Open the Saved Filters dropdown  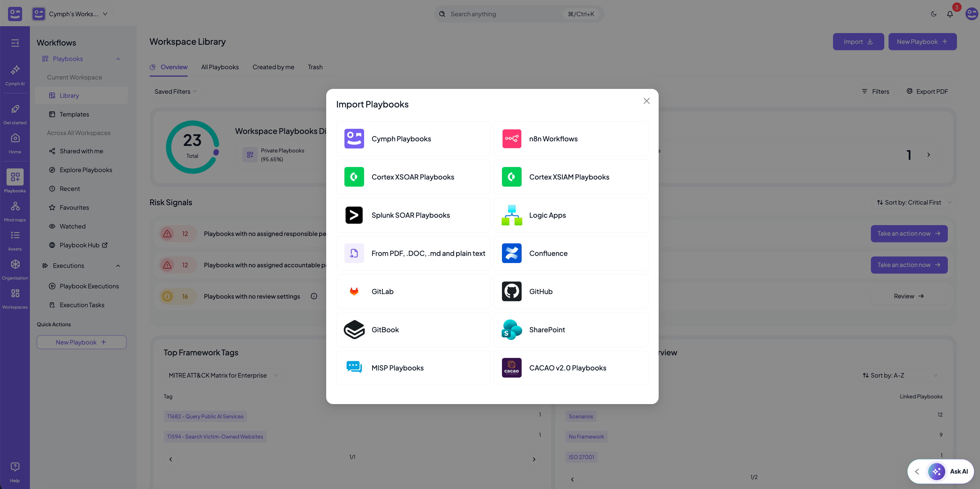tap(175, 91)
